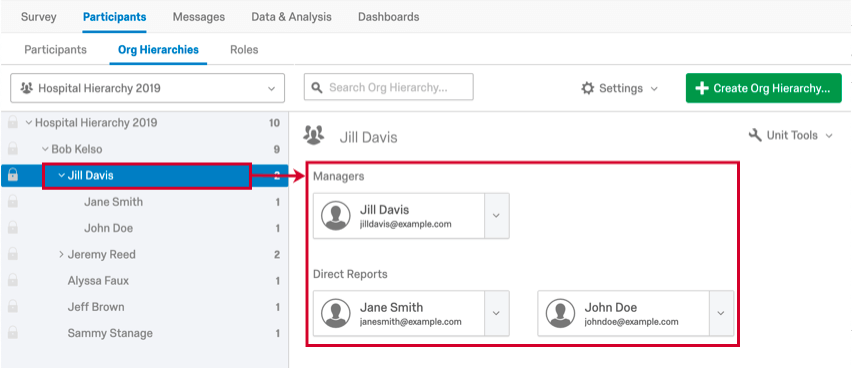Expand the Jeremy Reed tree node
The width and height of the screenshot is (852, 368).
[x=61, y=254]
